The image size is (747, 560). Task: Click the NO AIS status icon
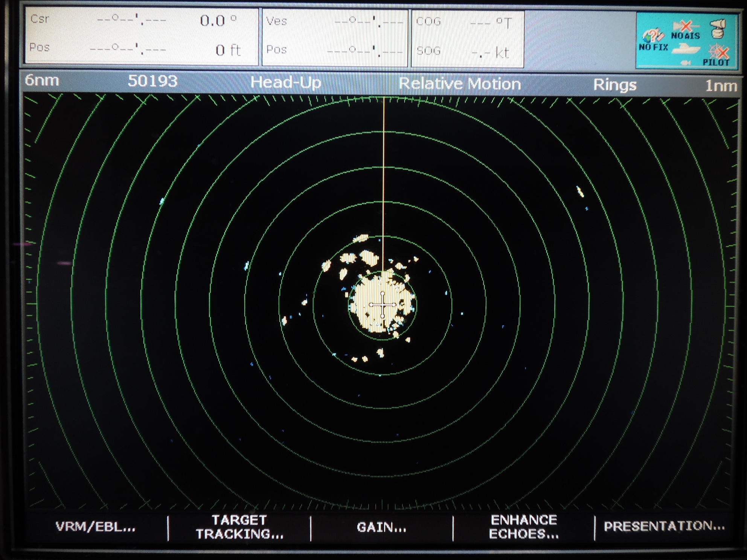coord(686,30)
